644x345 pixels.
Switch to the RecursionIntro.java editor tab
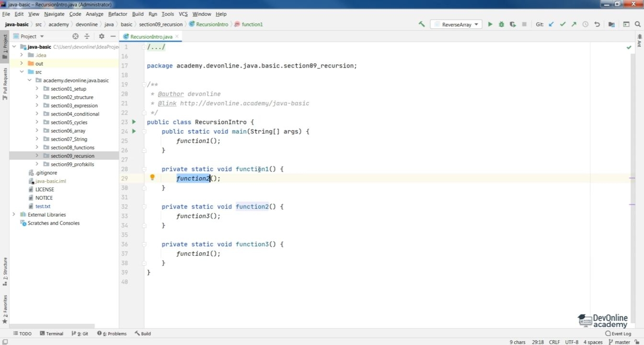coord(151,36)
